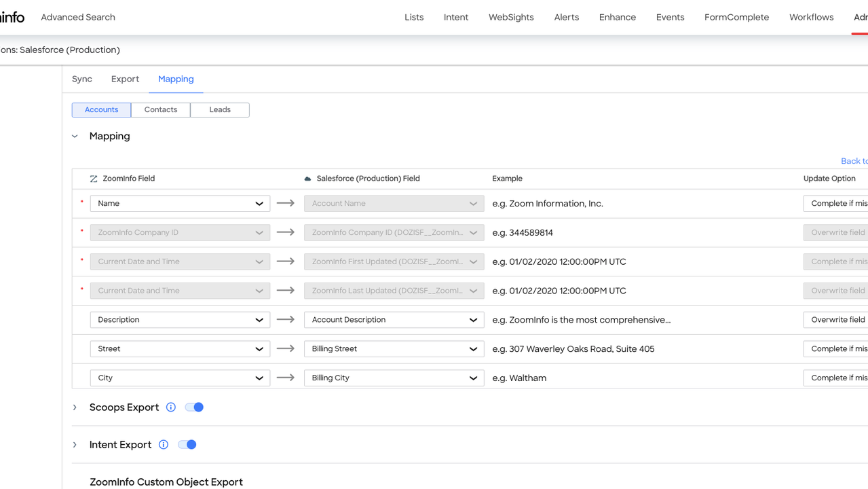Screen dimensions: 868x489
Task: Collapse the Mapping section
Action: coord(75,137)
